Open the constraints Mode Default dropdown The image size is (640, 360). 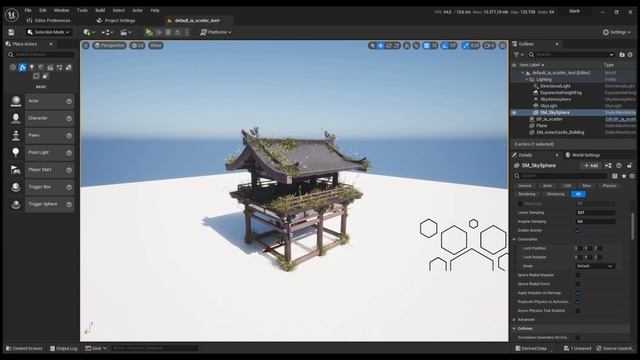point(596,266)
